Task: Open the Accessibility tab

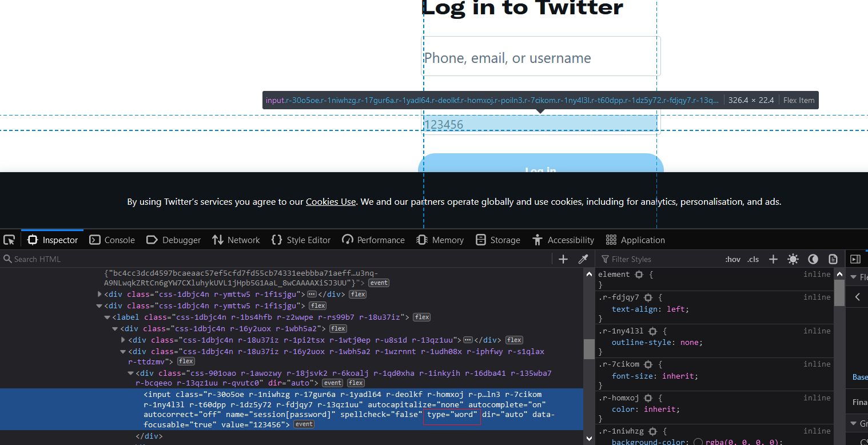Action: [563, 240]
